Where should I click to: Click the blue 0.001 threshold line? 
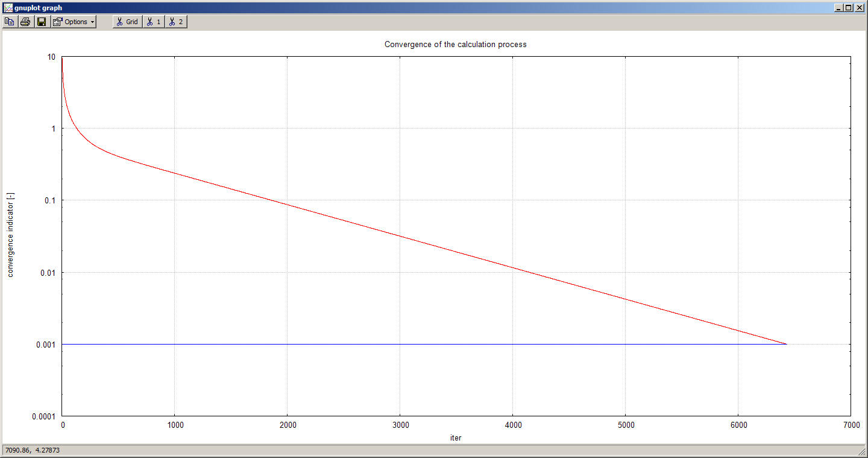coord(362,344)
